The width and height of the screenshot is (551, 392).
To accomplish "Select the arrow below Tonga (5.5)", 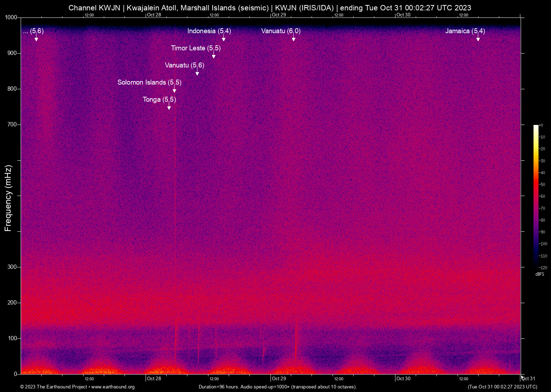I will pyautogui.click(x=169, y=107).
